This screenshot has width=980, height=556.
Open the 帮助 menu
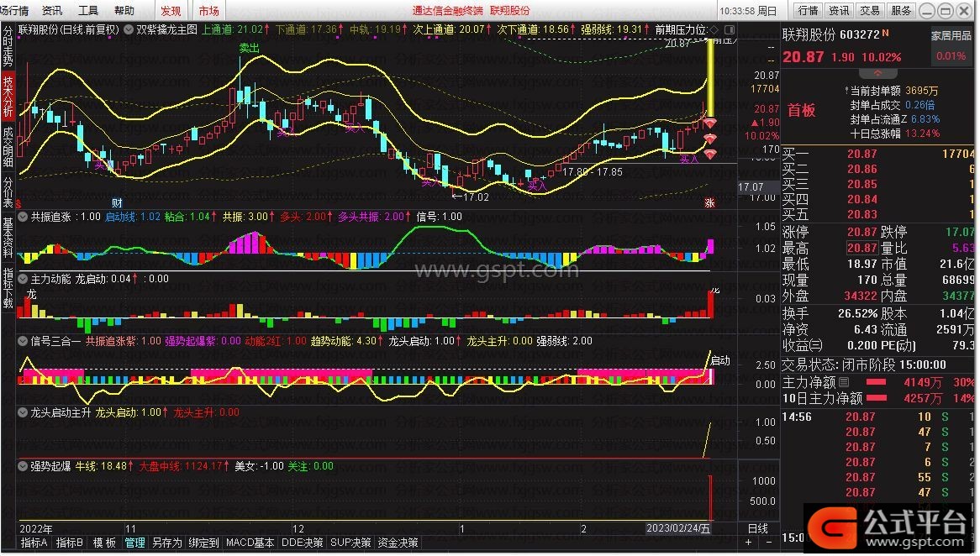[x=124, y=11]
